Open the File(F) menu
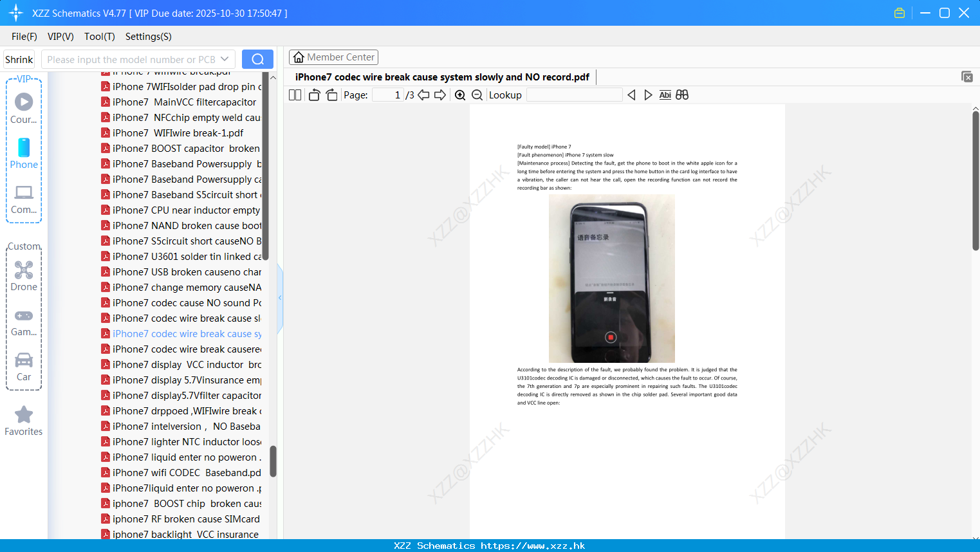This screenshot has width=980, height=552. coord(24,37)
